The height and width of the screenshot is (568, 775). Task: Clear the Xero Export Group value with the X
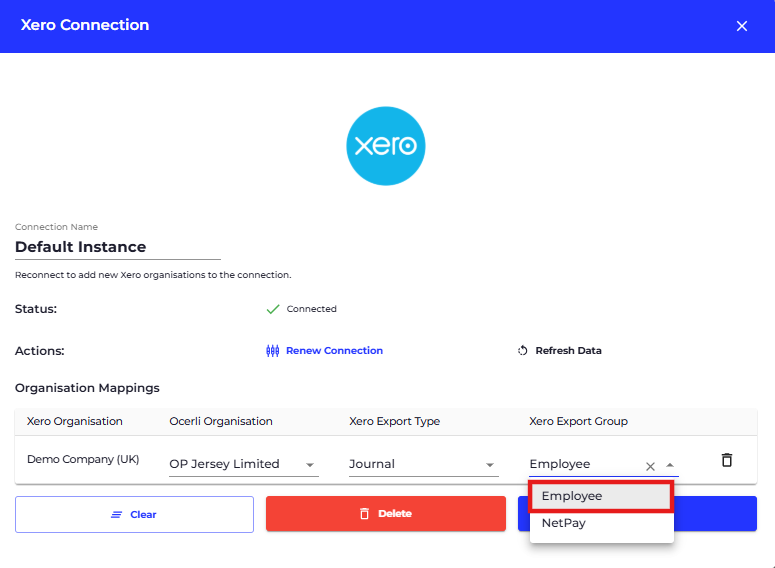click(x=650, y=466)
